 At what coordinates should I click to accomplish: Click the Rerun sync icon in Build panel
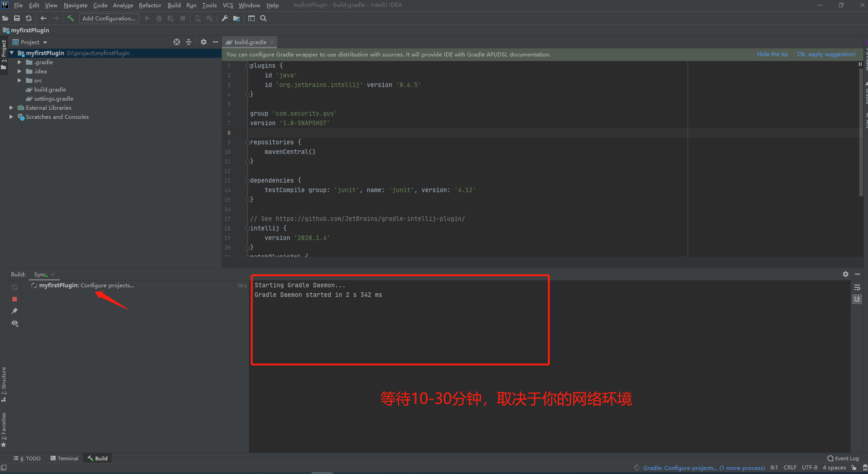tap(15, 287)
